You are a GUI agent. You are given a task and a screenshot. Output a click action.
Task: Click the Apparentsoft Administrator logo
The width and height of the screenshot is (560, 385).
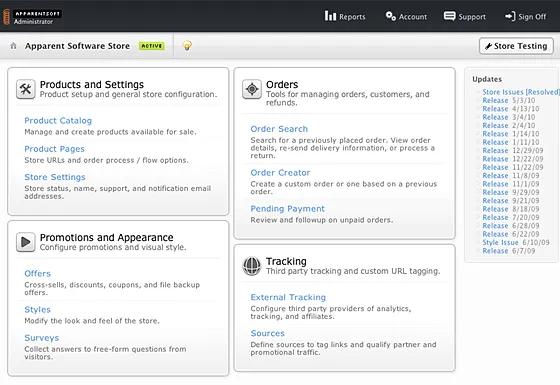click(x=33, y=17)
